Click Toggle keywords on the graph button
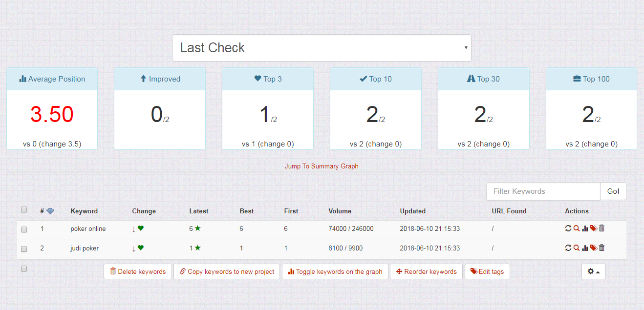The height and width of the screenshot is (310, 644). tap(335, 271)
